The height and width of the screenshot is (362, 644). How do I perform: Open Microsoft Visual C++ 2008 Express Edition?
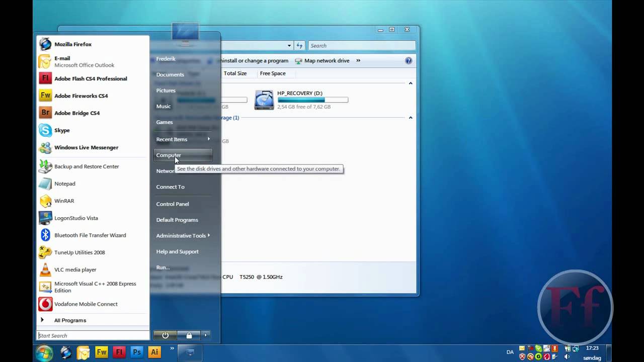pos(93,287)
